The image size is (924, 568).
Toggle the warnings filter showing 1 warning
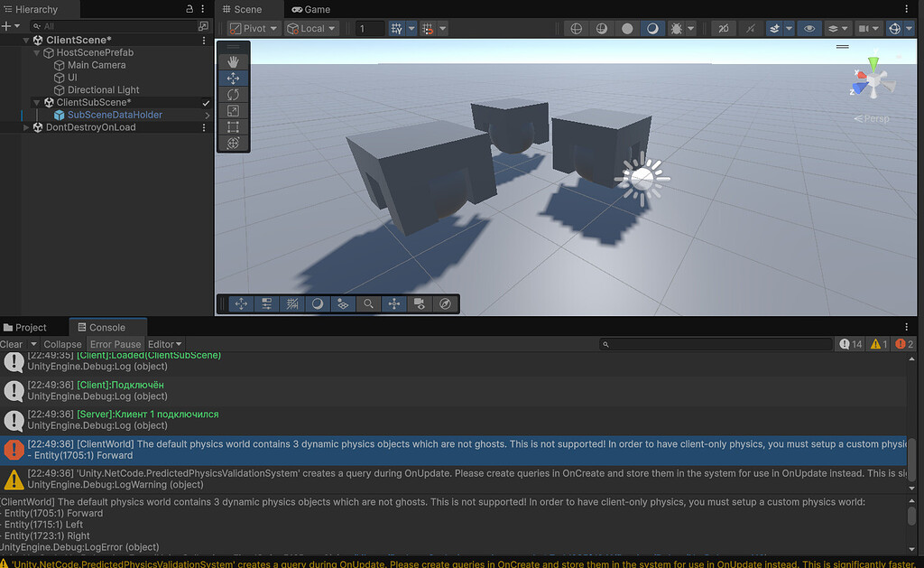[x=876, y=344]
